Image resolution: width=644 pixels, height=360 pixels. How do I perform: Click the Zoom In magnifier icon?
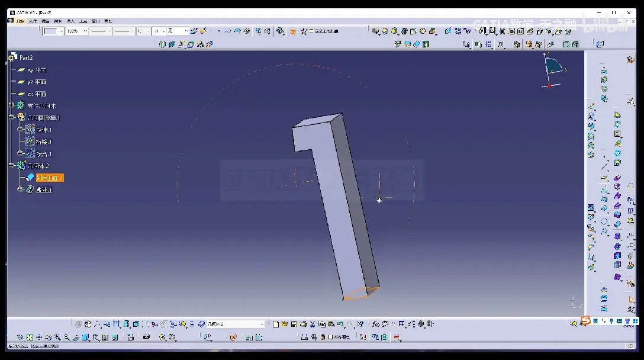point(57,337)
